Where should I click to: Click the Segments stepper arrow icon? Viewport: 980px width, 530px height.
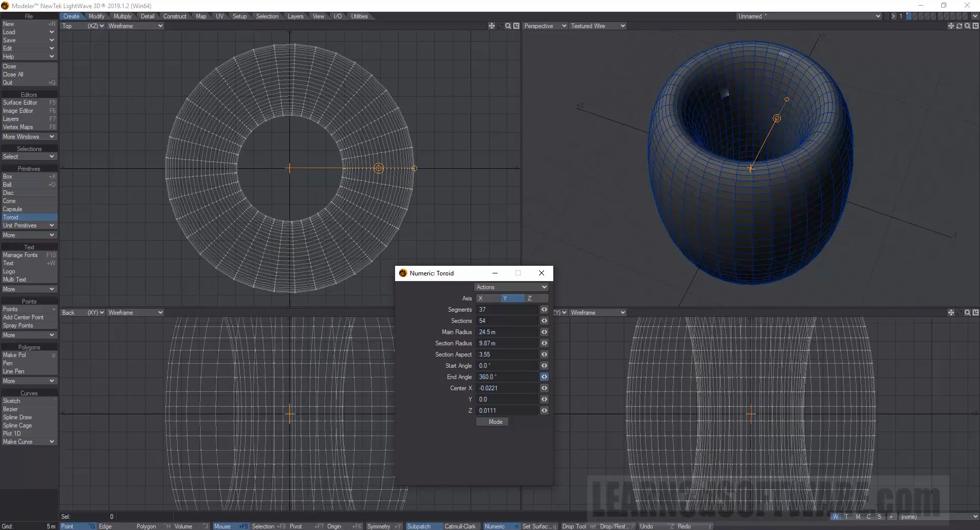[544, 310]
